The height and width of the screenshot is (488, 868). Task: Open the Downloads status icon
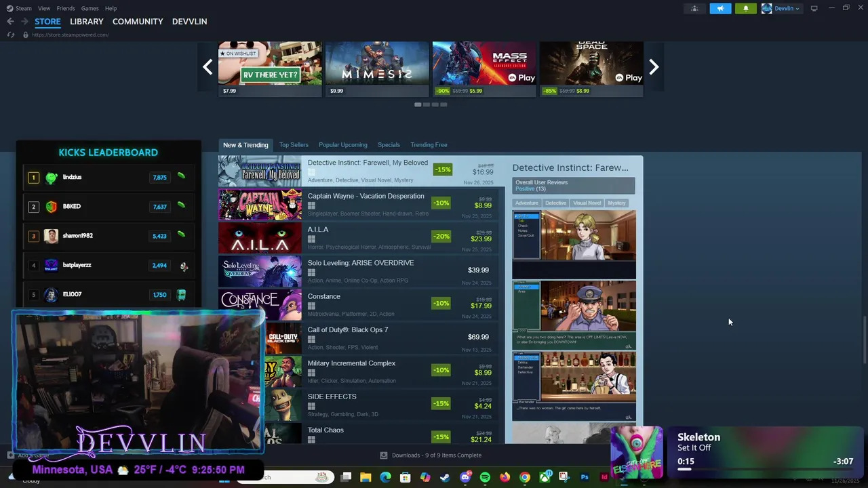click(x=384, y=455)
